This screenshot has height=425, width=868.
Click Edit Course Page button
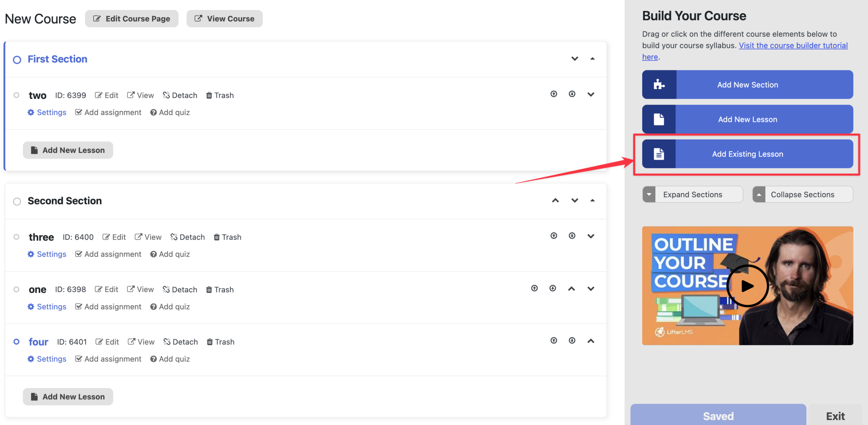(x=132, y=19)
